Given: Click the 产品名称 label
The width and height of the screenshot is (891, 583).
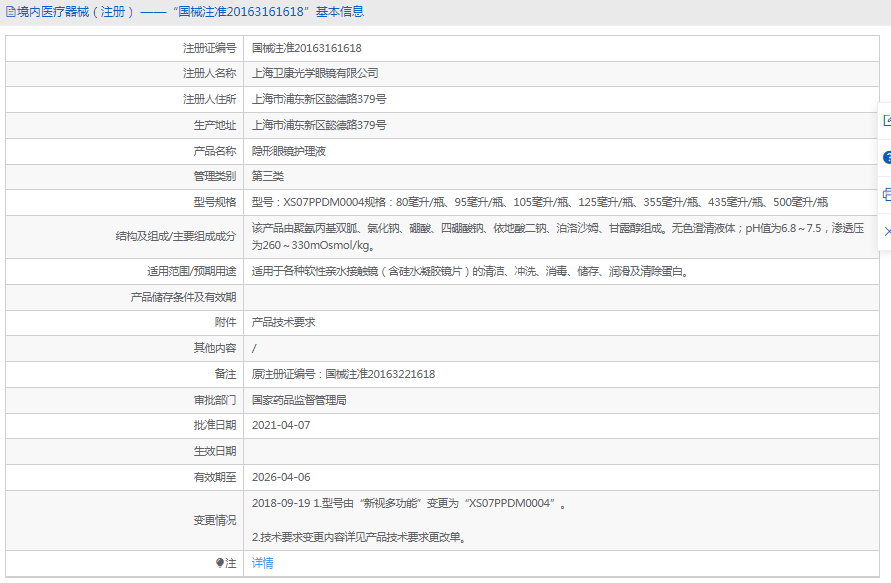Looking at the screenshot, I should pyautogui.click(x=215, y=151).
